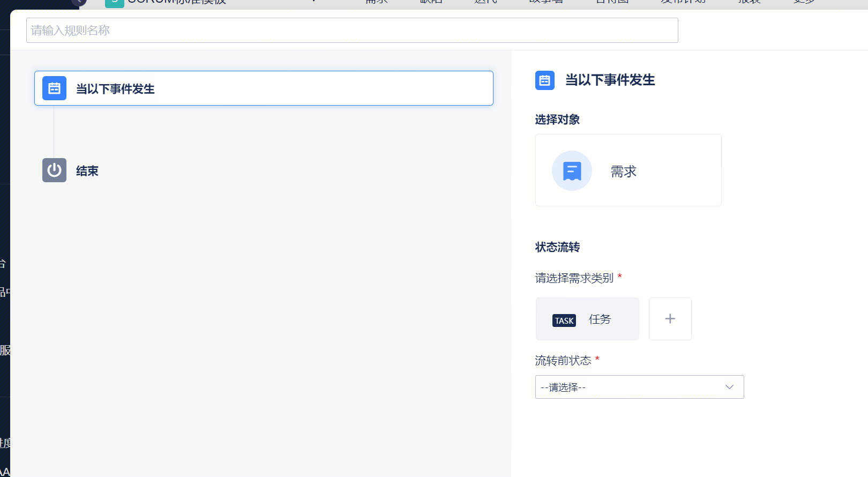868x477 pixels.
Task: Click the 选择对象 section heading
Action: coord(557,120)
